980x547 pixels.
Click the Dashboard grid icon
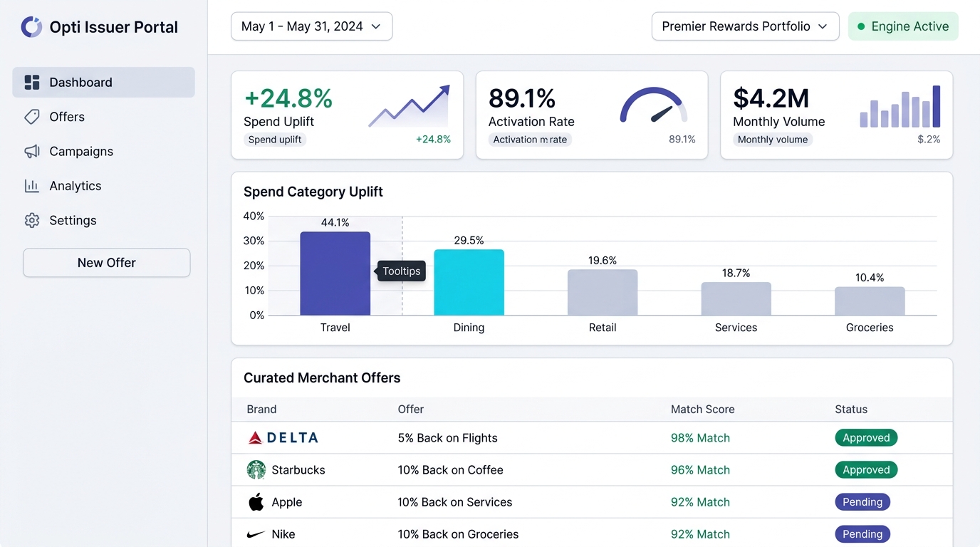tap(32, 83)
